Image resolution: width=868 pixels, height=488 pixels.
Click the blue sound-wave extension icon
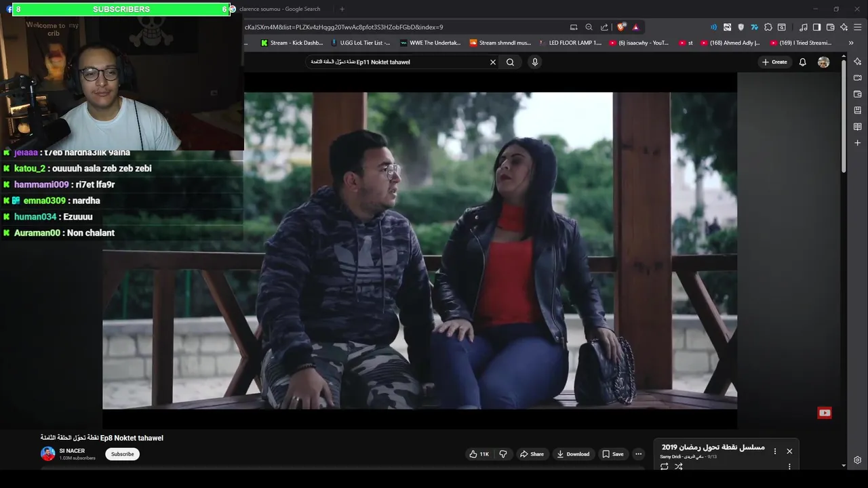[713, 27]
